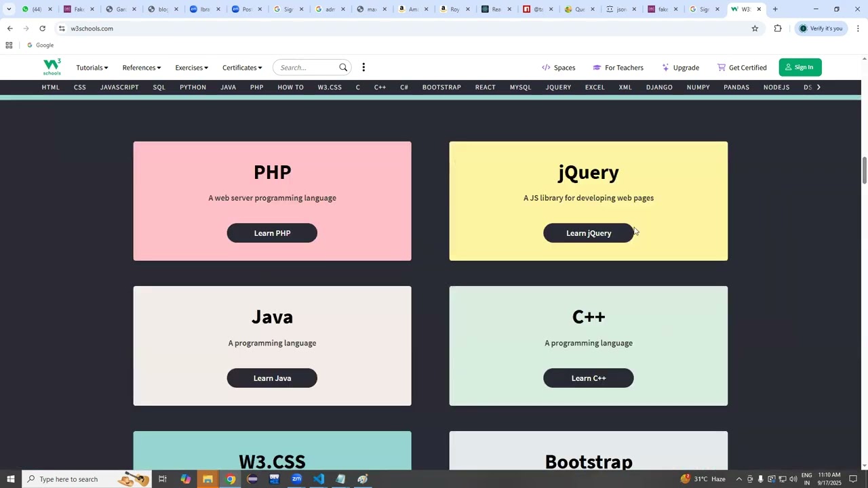This screenshot has height=488, width=868.
Task: Select DJANGO in the topic bar
Action: tap(659, 87)
